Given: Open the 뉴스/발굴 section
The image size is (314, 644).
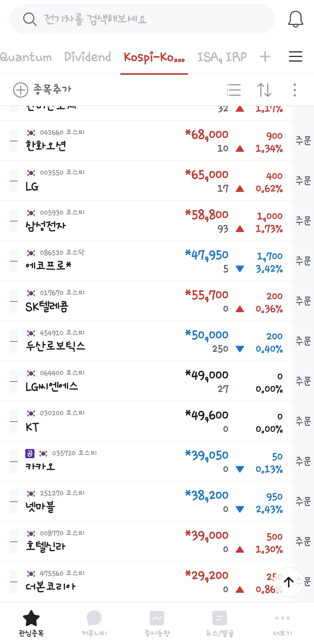Looking at the screenshot, I should [219, 622].
